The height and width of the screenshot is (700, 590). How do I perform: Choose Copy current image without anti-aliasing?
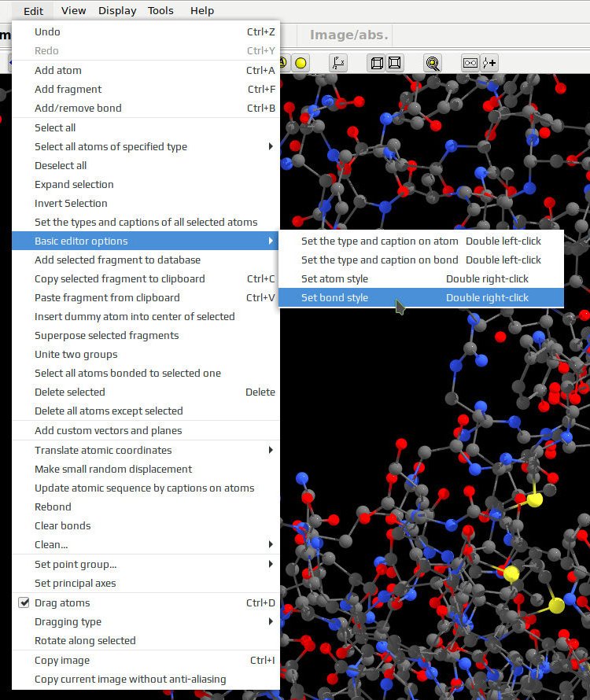(x=146, y=679)
